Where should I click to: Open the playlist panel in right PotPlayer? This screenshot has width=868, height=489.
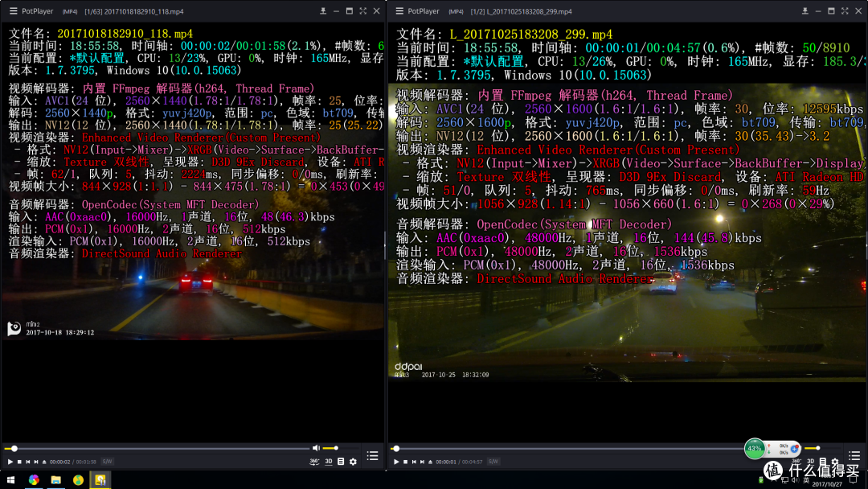[x=854, y=455]
